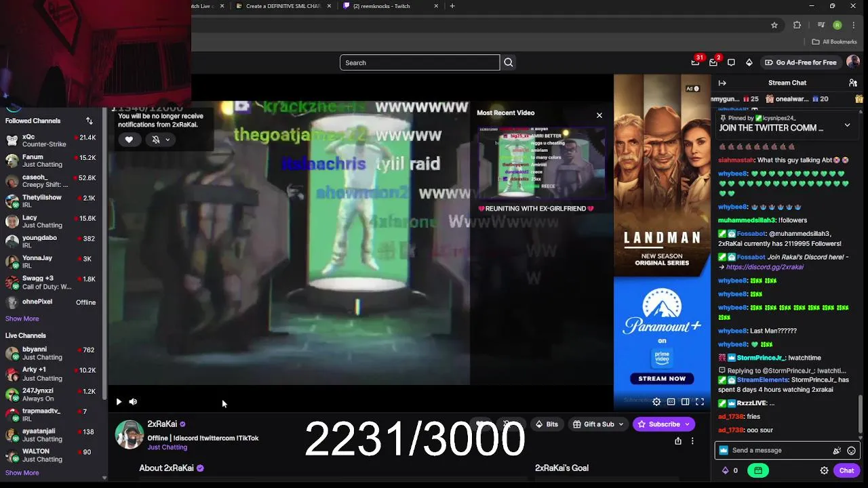Bookmark this page with the star icon
The height and width of the screenshot is (488, 868).
[x=774, y=25]
